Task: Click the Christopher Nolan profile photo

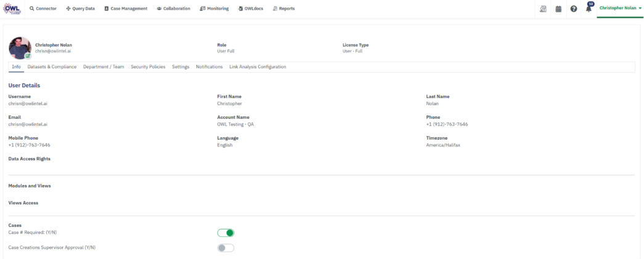Action: pyautogui.click(x=19, y=47)
